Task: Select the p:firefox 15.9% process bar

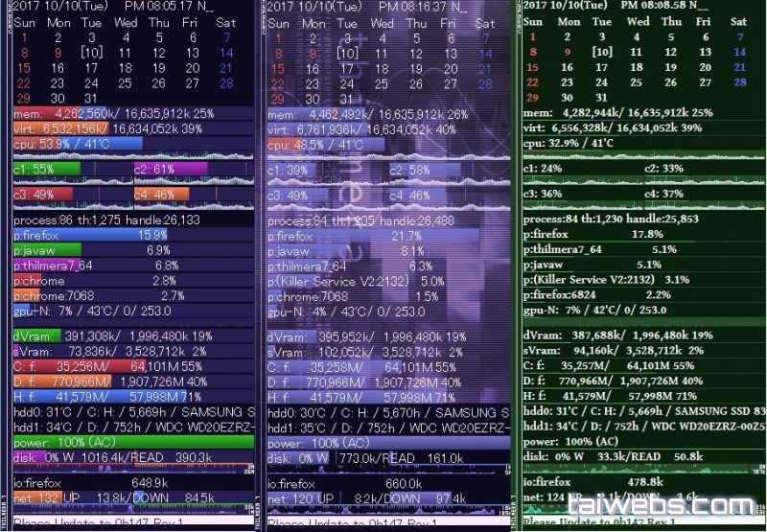Action: (90, 235)
